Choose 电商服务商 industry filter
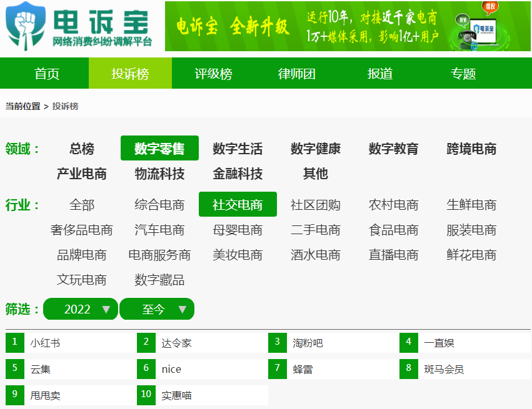 coord(159,255)
